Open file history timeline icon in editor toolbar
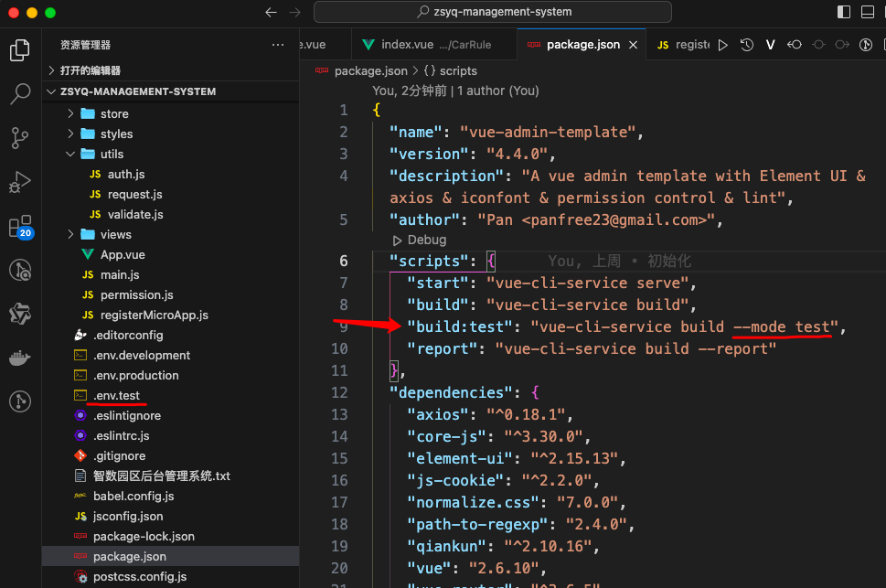 point(746,45)
